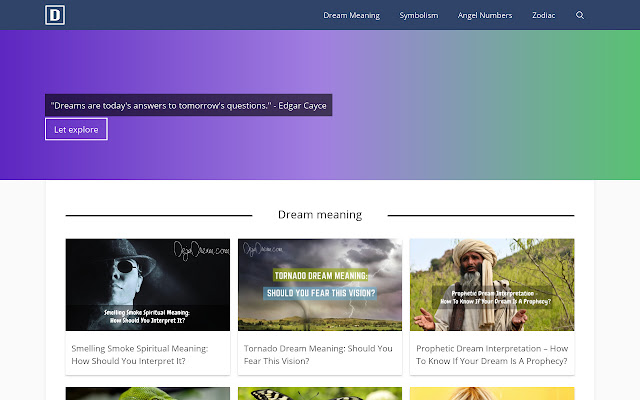Image resolution: width=640 pixels, height=400 pixels.
Task: Open the search magnifier icon
Action: coord(580,15)
